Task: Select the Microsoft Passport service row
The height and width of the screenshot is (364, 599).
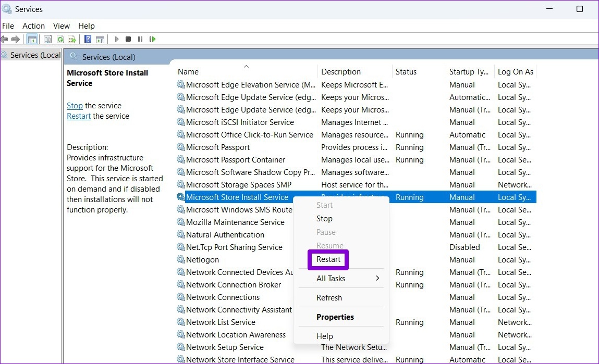Action: point(356,147)
